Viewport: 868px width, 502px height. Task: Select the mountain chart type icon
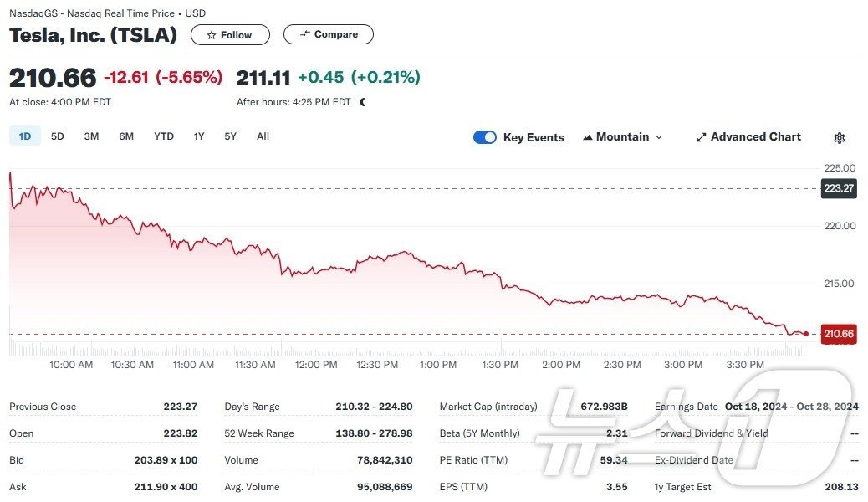pos(588,136)
